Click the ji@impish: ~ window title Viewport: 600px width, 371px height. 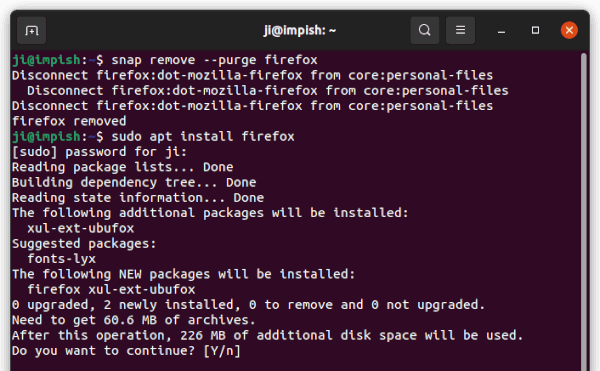coord(300,30)
